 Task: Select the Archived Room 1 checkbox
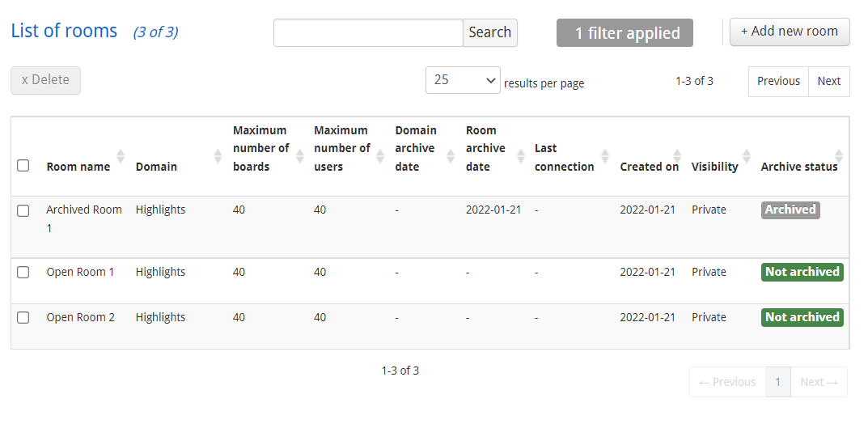click(x=23, y=211)
